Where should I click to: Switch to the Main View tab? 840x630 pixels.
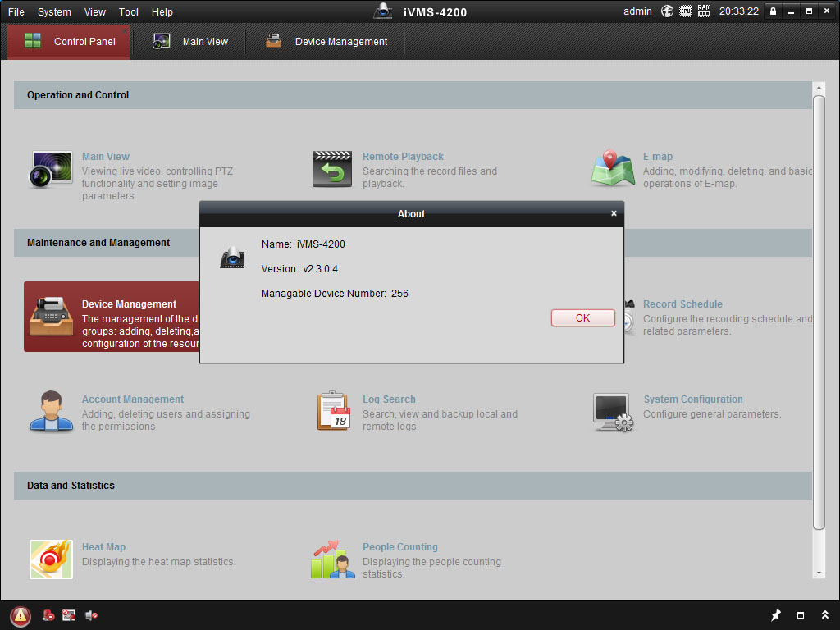pyautogui.click(x=190, y=41)
